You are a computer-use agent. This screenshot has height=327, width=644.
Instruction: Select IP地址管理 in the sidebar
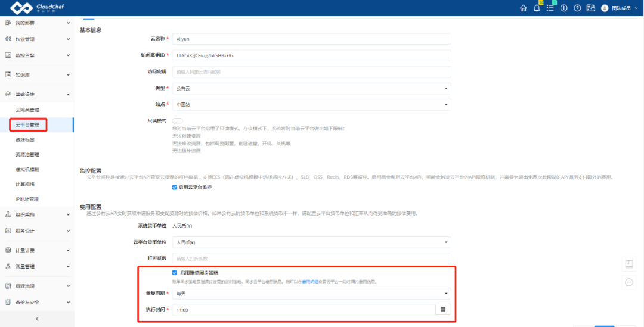[27, 199]
